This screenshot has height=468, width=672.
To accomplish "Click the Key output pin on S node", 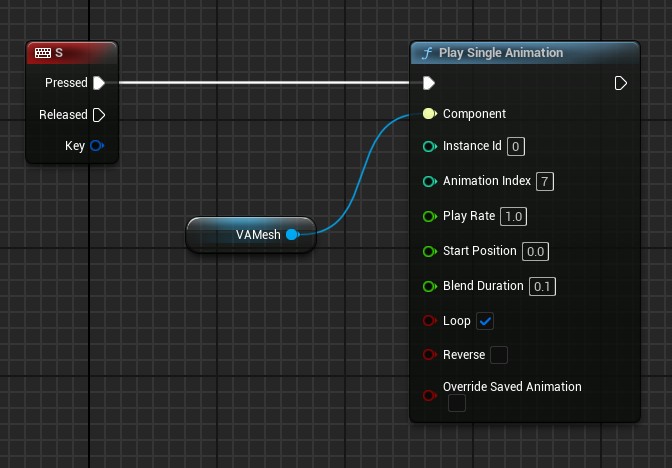I will [97, 146].
